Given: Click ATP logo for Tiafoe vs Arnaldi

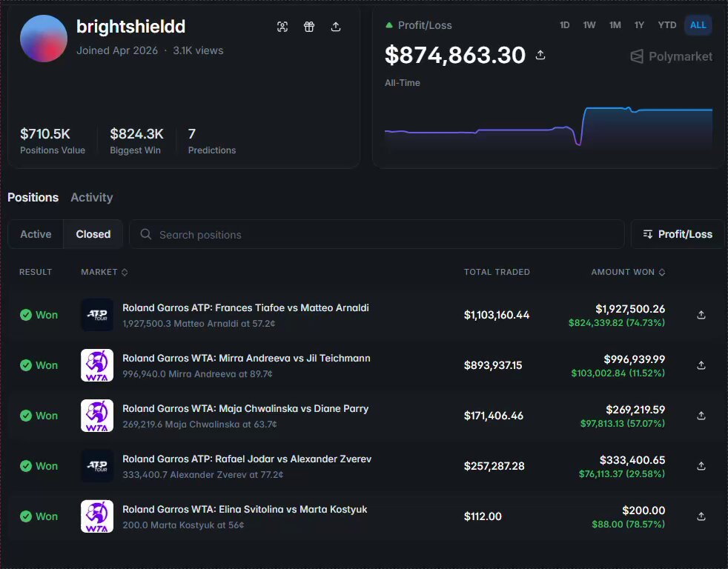Looking at the screenshot, I should [97, 315].
